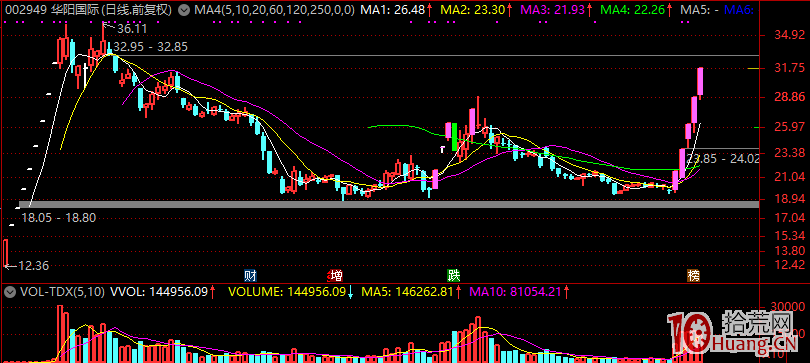Select the magenta MA3: 21.93 line label
The width and height of the screenshot is (810, 363).
tap(552, 9)
